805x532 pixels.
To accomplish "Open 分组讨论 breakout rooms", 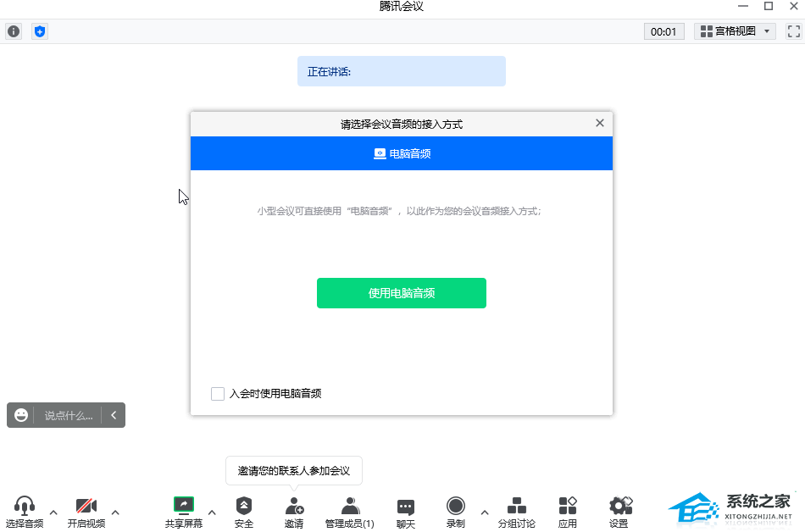I will [x=516, y=507].
